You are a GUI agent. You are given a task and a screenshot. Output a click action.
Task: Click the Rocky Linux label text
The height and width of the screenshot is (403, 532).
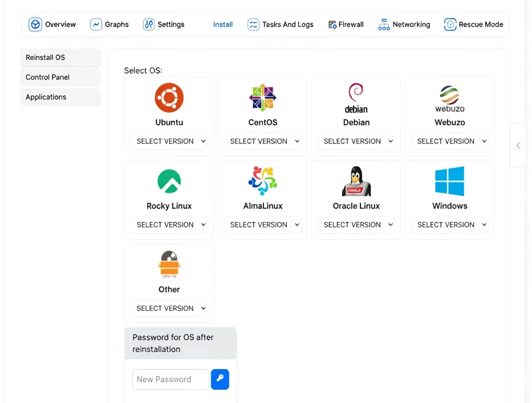point(169,206)
